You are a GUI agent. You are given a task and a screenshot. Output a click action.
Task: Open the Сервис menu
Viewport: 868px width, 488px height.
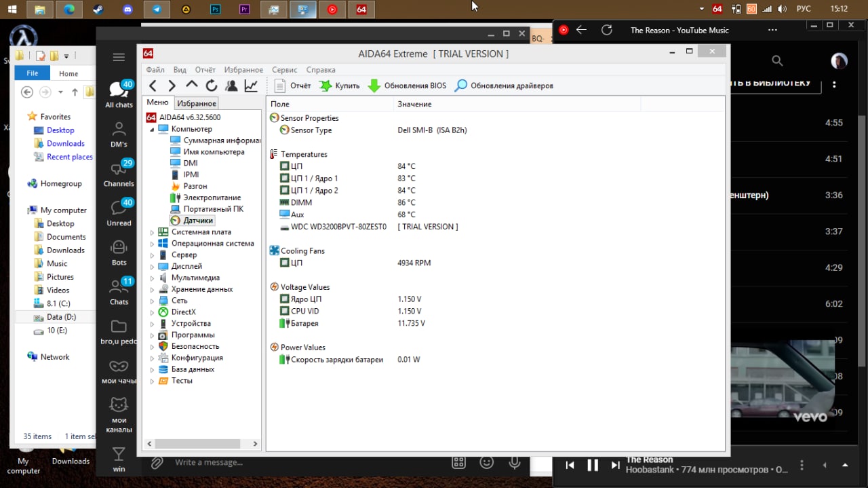coord(285,70)
